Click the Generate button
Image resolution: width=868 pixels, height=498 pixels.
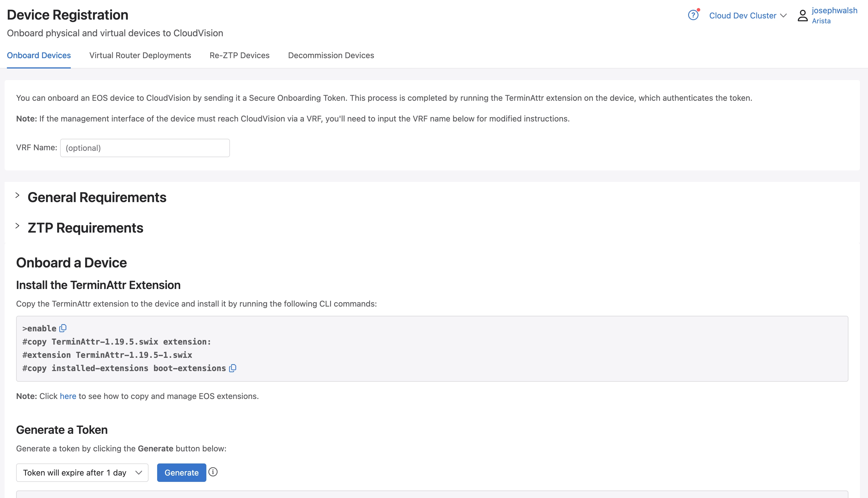click(x=182, y=473)
